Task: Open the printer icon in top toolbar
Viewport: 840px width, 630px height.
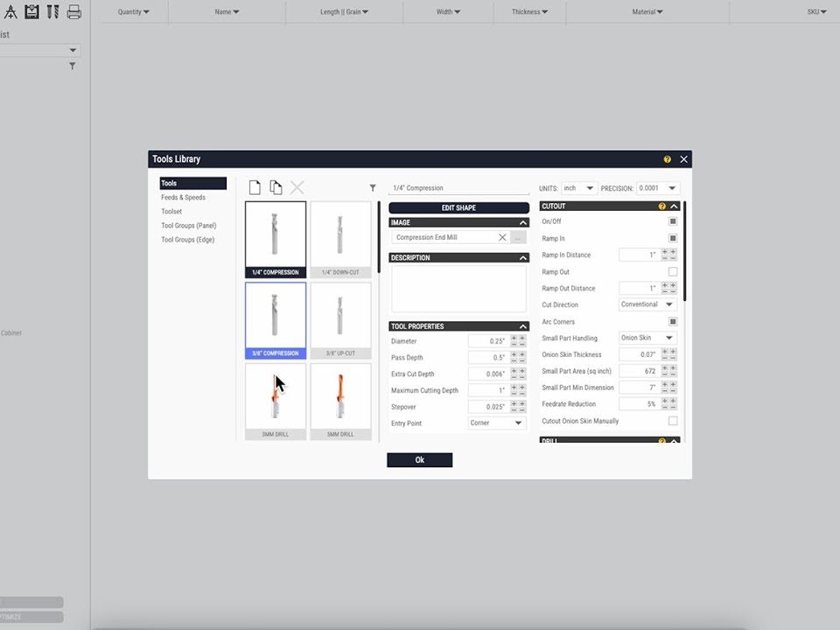Action: [74, 11]
